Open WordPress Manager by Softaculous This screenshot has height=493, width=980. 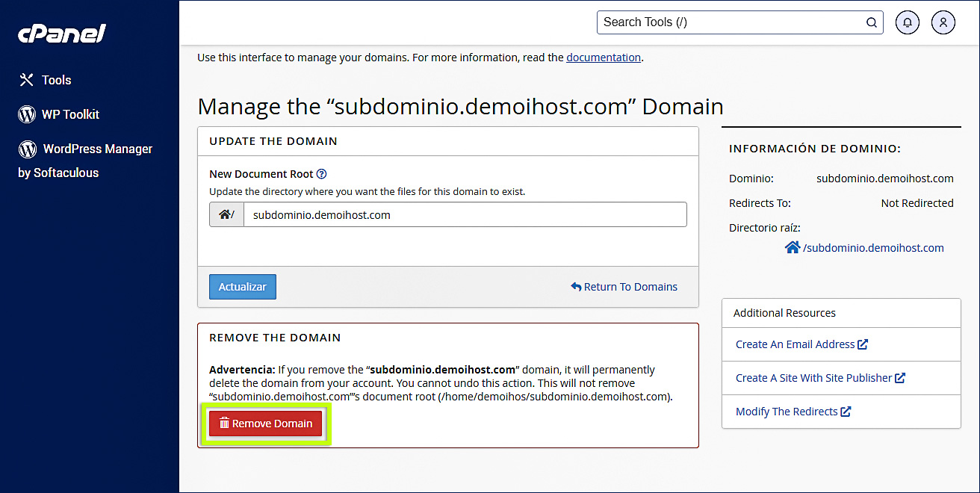pyautogui.click(x=85, y=160)
